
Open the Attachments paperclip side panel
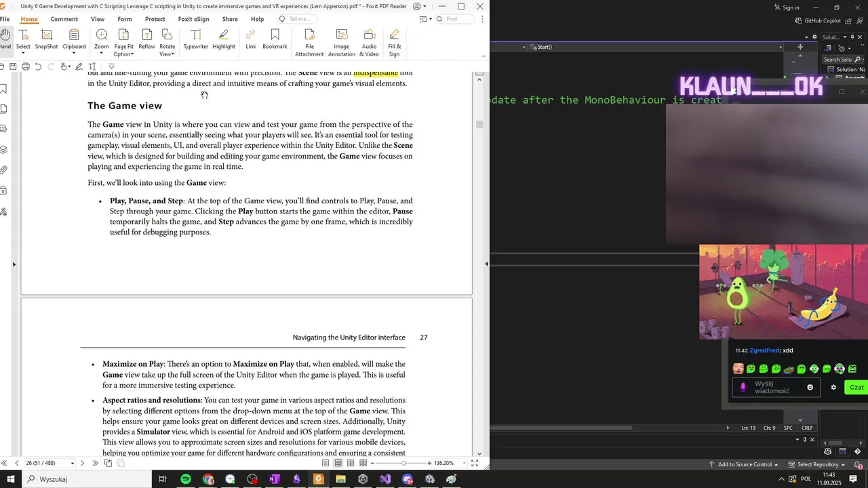(x=3, y=169)
